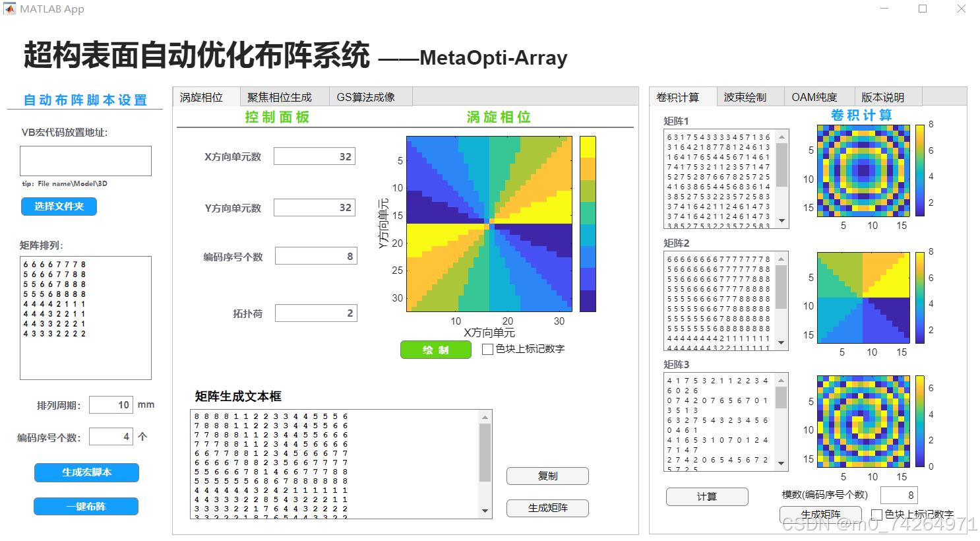Image resolution: width=980 pixels, height=541 pixels.
Task: Open the GS算法成像 tab
Action: pos(370,97)
